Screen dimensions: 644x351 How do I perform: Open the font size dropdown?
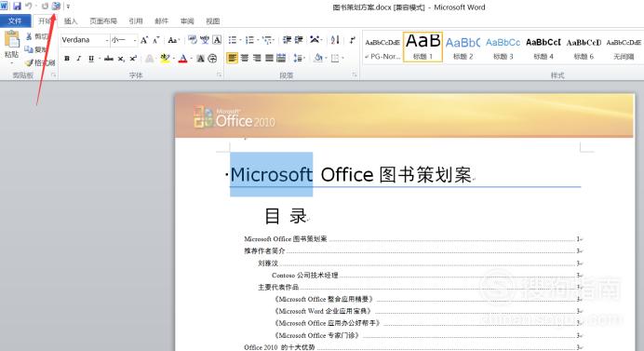(135, 40)
